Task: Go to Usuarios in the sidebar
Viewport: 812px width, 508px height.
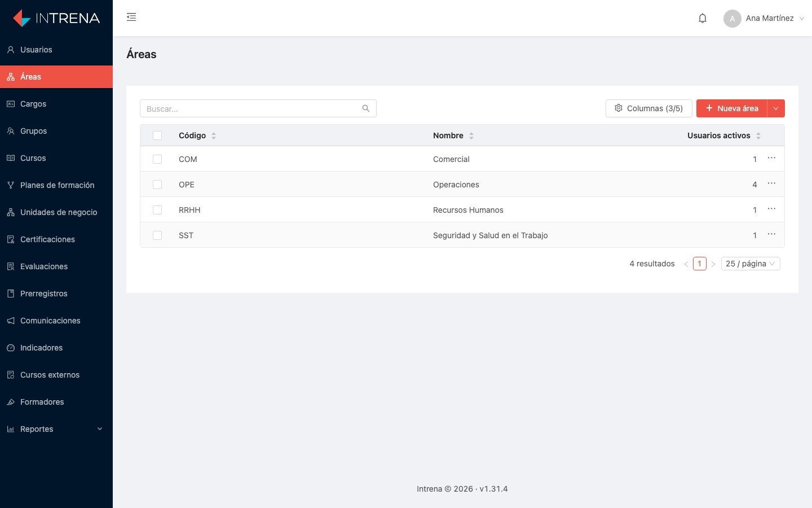Action: pos(56,50)
